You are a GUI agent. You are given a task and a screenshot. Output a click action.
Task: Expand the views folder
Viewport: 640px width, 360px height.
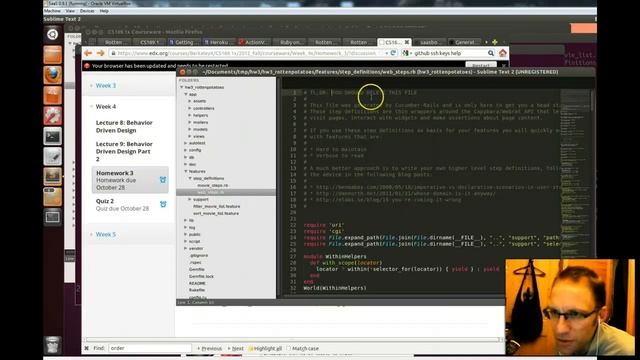[x=190, y=136]
